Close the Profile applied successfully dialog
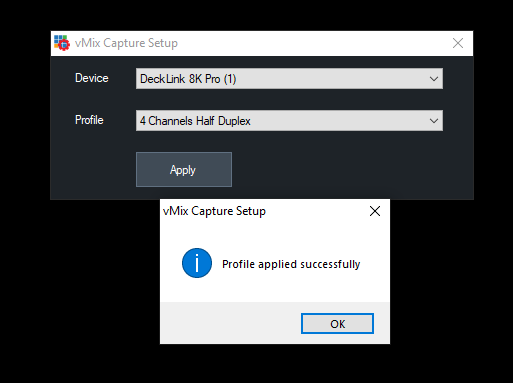 pyautogui.click(x=375, y=211)
